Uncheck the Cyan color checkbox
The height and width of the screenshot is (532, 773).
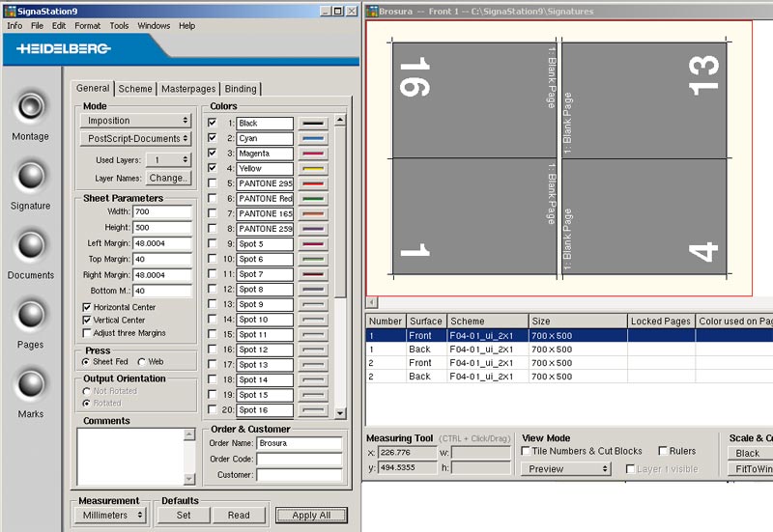click(213, 138)
